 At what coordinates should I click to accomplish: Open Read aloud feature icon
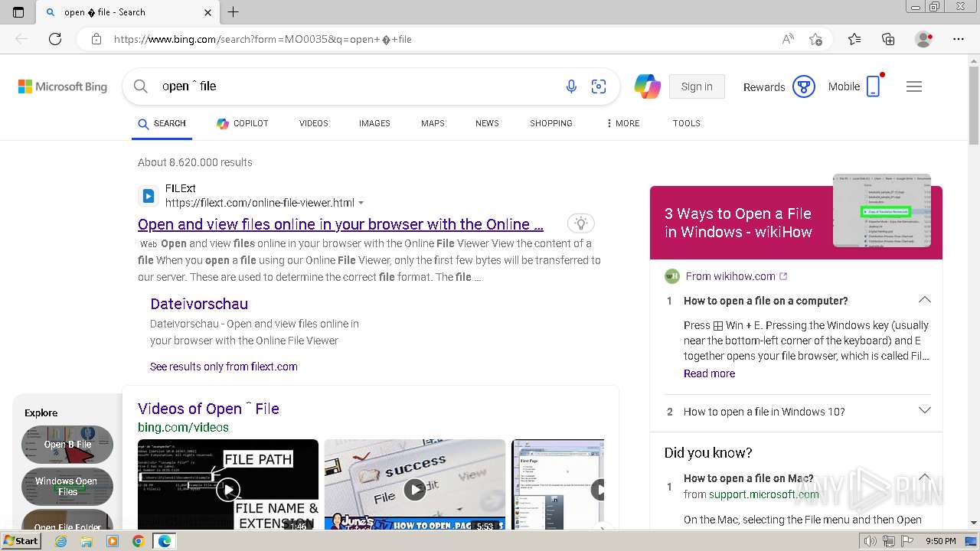click(788, 39)
